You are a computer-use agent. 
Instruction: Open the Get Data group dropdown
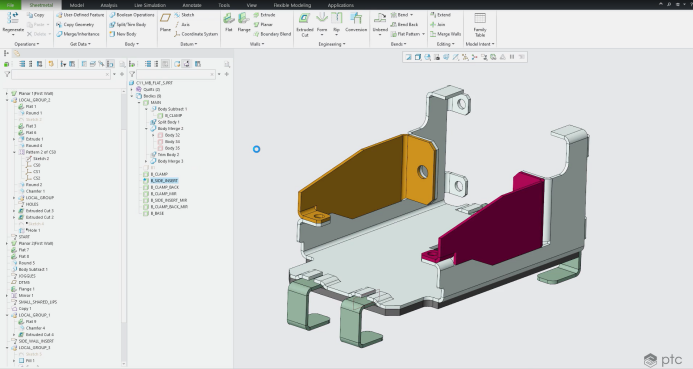coord(80,44)
